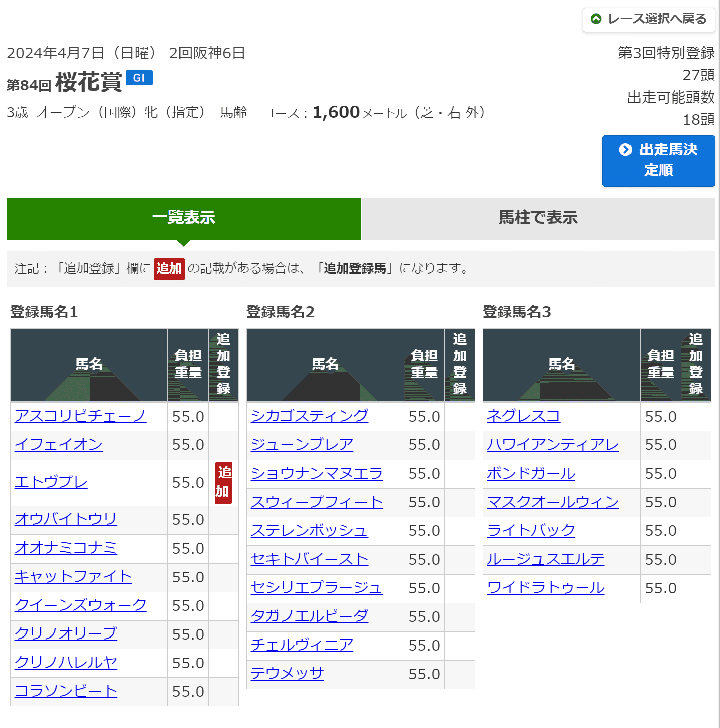Open horse link シカゴスティング
720x728 pixels.
pyautogui.click(x=309, y=416)
